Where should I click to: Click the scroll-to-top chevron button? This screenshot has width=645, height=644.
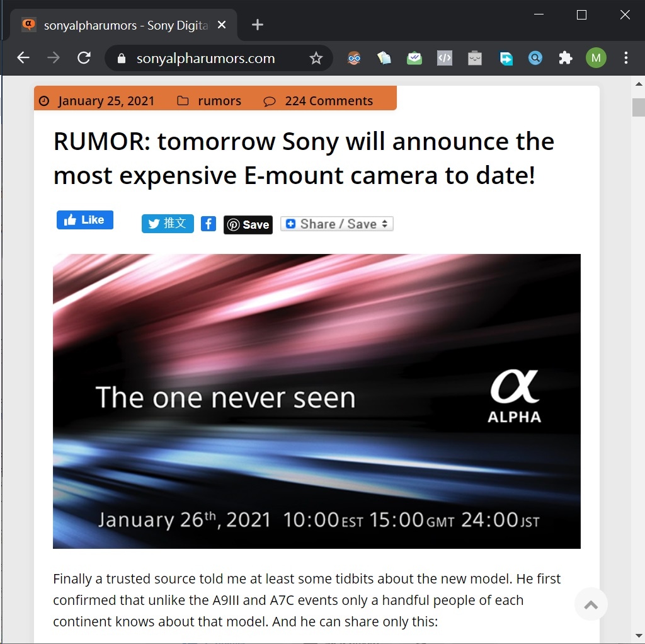pos(591,604)
